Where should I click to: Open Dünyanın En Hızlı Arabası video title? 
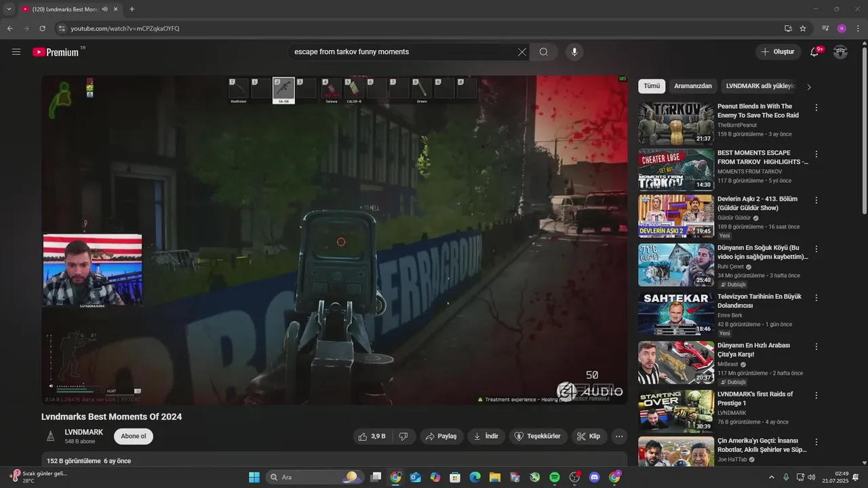pos(754,350)
